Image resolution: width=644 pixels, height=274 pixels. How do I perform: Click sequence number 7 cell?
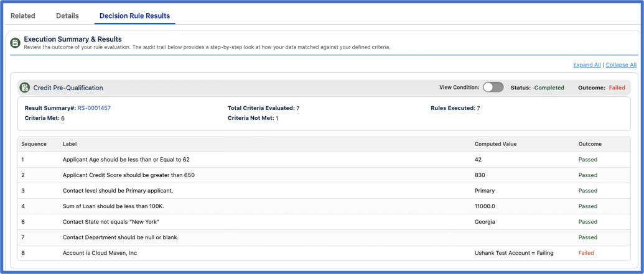coord(23,237)
